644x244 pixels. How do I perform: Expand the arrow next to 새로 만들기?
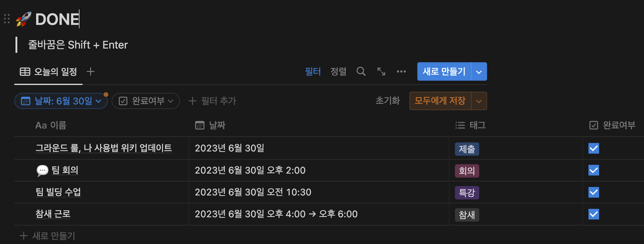(479, 72)
